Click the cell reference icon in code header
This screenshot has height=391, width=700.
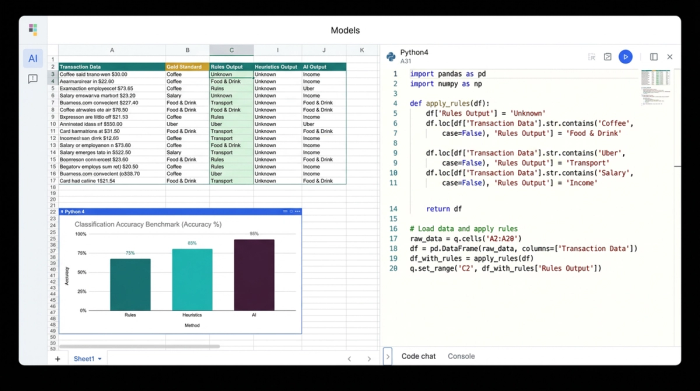[592, 57]
